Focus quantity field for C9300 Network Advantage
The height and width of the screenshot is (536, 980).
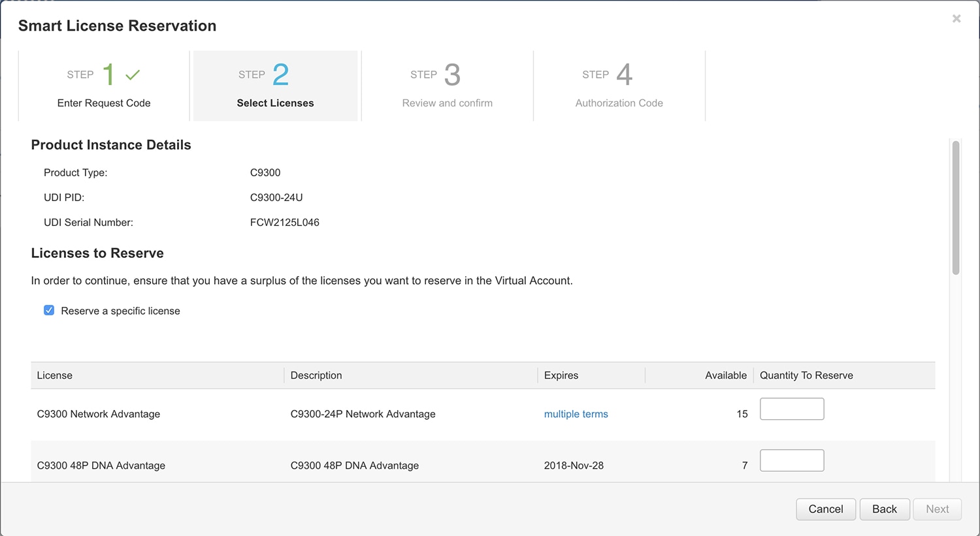[x=792, y=409]
